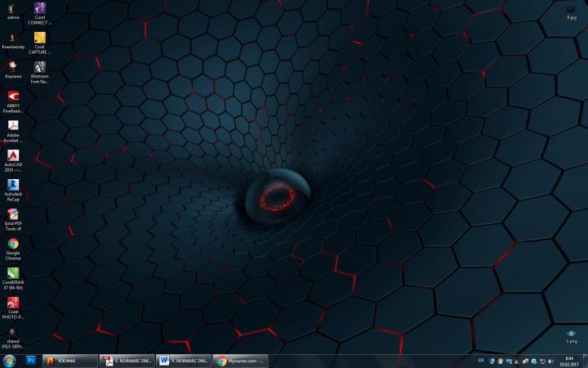
Task: Open the volume speaker tray icon
Action: pyautogui.click(x=550, y=361)
